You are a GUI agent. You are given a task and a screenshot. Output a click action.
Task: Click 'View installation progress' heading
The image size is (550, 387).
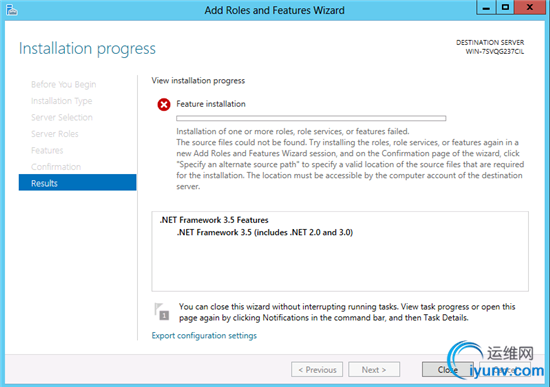[x=198, y=81]
